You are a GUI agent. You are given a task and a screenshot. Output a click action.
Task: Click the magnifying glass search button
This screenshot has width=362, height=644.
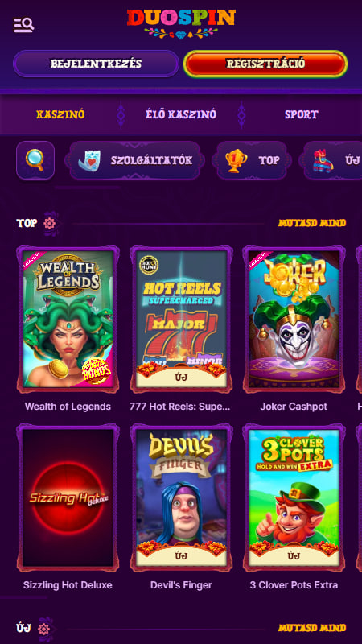tap(35, 160)
